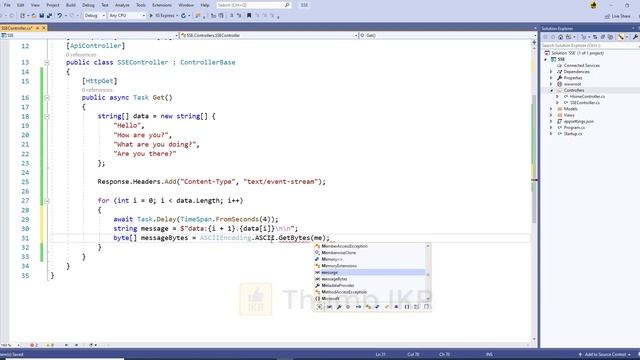Expand the Views folder
The width and height of the screenshot is (640, 360).
(x=551, y=115)
